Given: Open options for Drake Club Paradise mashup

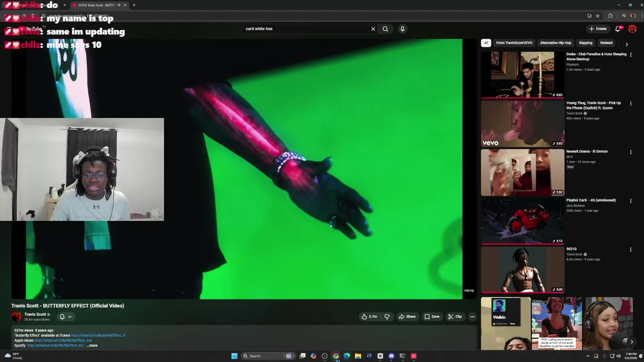Looking at the screenshot, I should click(630, 54).
